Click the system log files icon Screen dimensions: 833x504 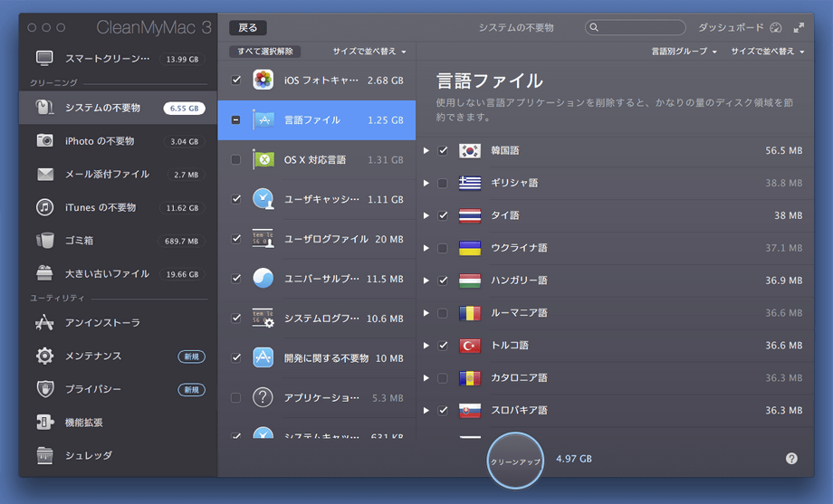pos(263,319)
